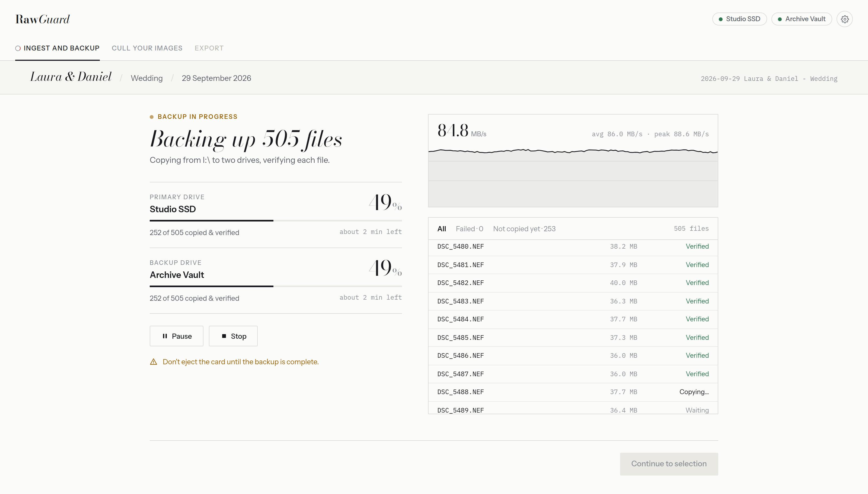Switch to Ingest and Backup tab

57,48
